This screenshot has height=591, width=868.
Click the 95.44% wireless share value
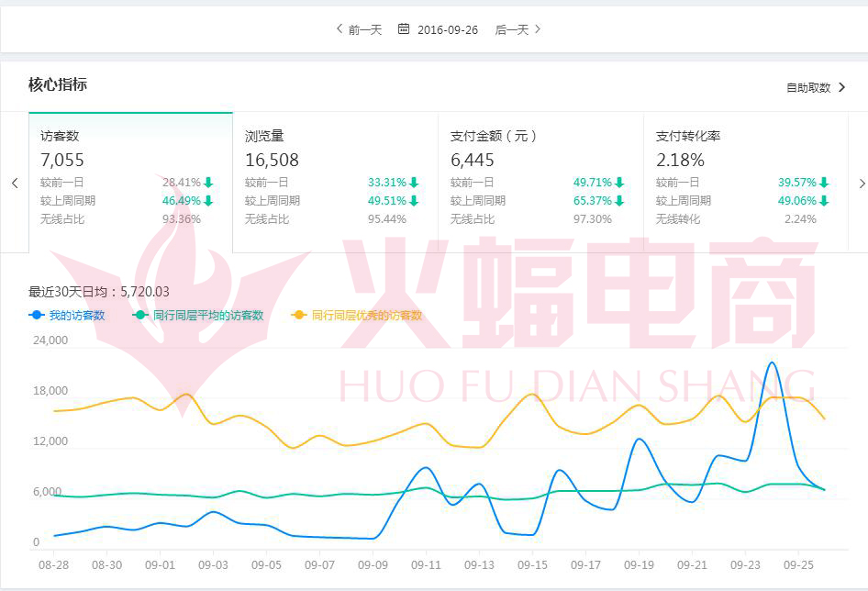point(387,218)
